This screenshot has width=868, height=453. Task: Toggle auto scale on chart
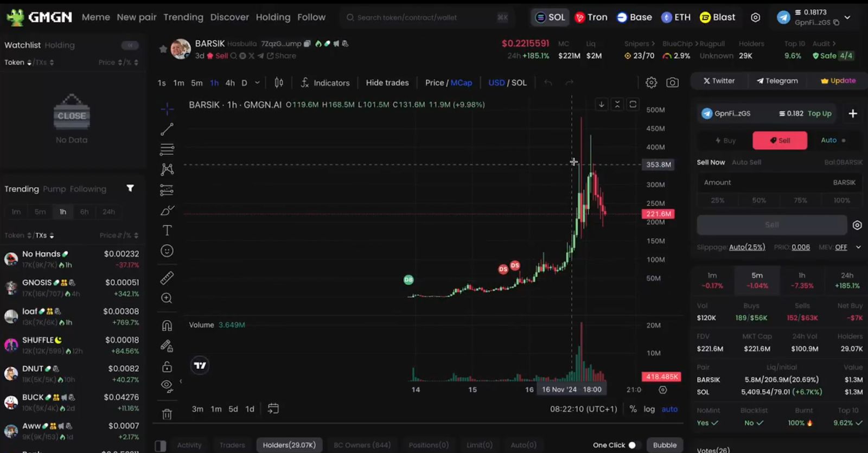pos(669,409)
